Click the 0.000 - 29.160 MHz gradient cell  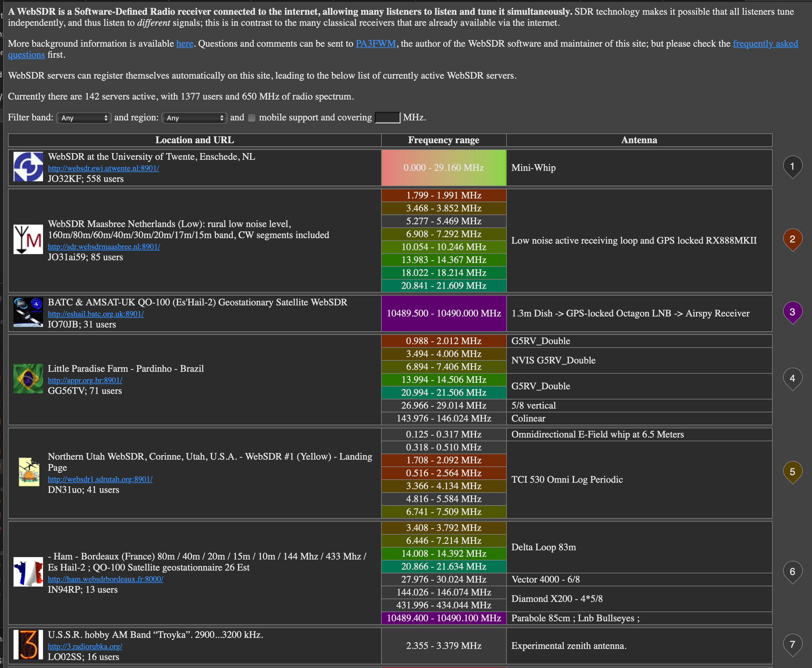pyautogui.click(x=443, y=168)
